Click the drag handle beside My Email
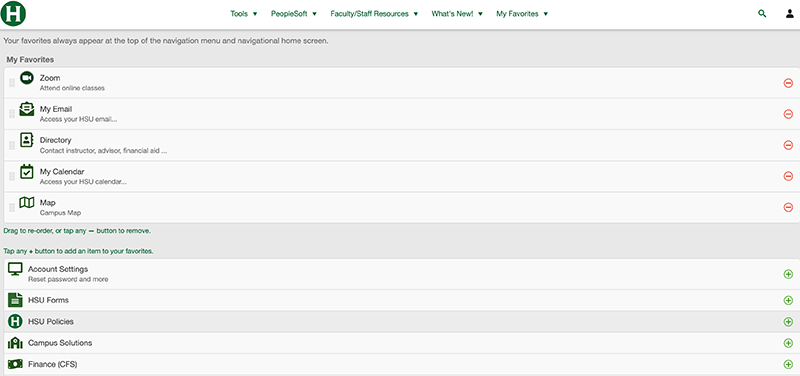 (x=12, y=114)
